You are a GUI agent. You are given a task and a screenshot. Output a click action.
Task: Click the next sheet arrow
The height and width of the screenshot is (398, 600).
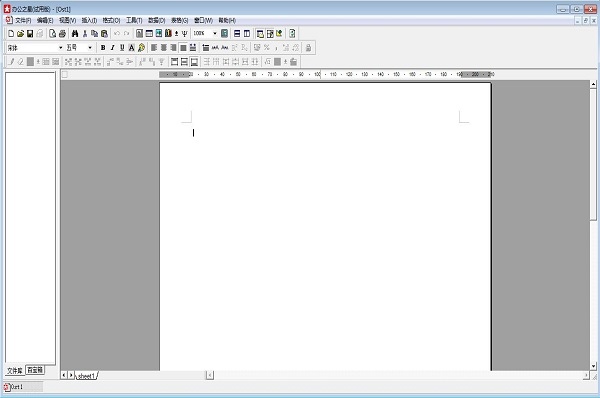point(71,375)
